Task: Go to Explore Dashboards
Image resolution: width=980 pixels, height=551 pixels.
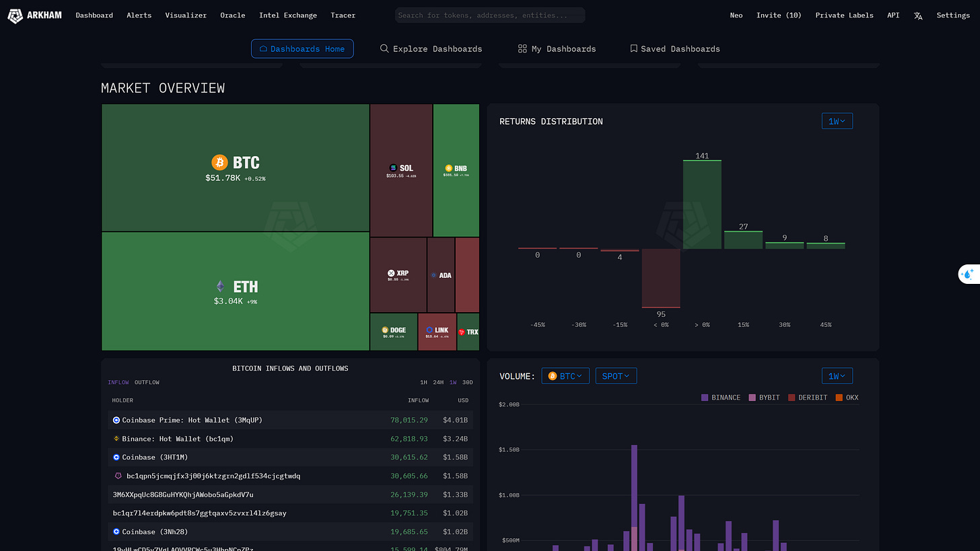Action: click(x=431, y=48)
